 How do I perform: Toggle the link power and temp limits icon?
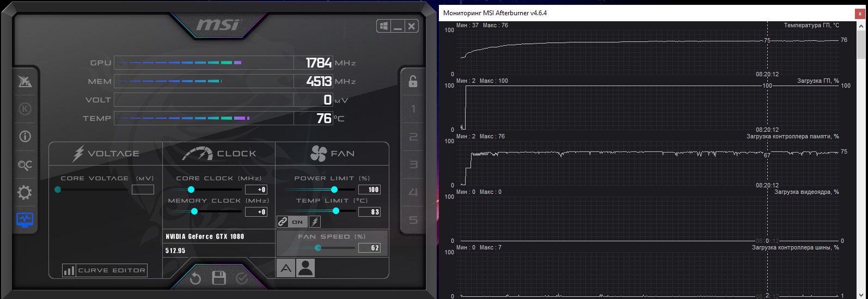(283, 222)
